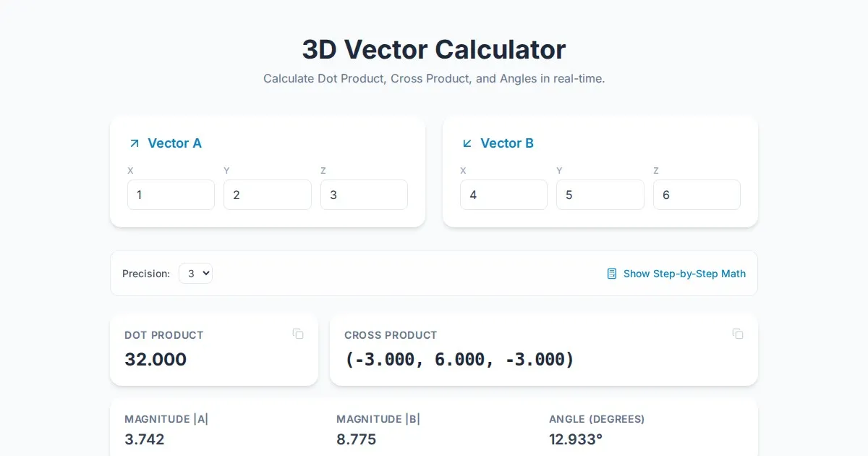The height and width of the screenshot is (456, 868).
Task: Click the Vector A arrow icon
Action: [134, 143]
